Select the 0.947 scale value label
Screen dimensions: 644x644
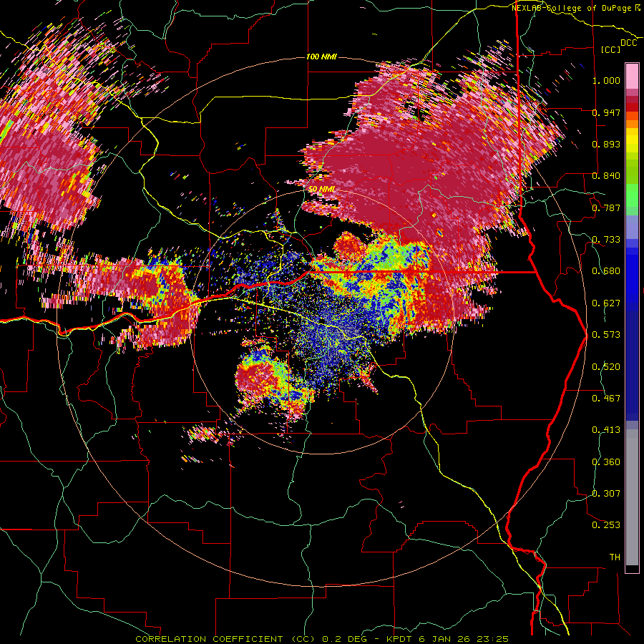pos(606,112)
